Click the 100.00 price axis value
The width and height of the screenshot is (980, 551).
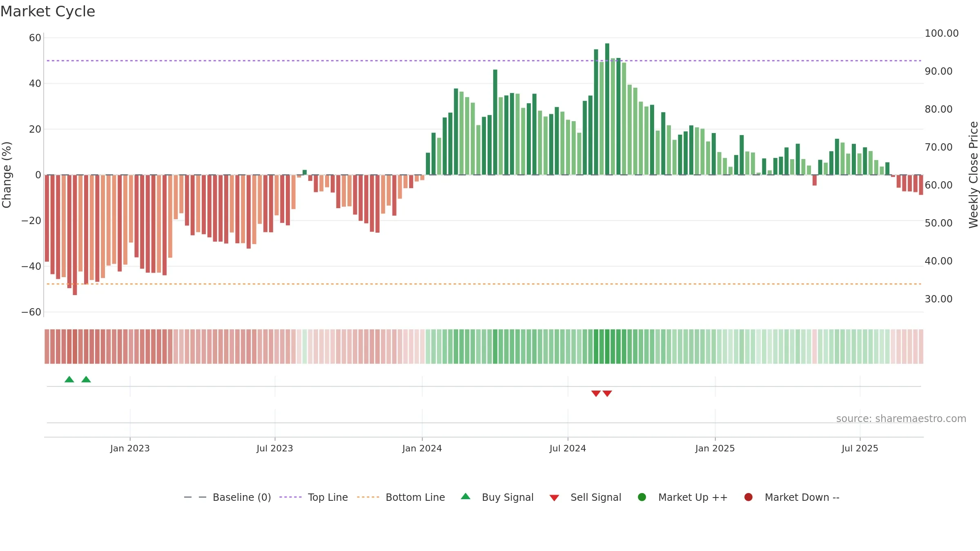pos(942,33)
